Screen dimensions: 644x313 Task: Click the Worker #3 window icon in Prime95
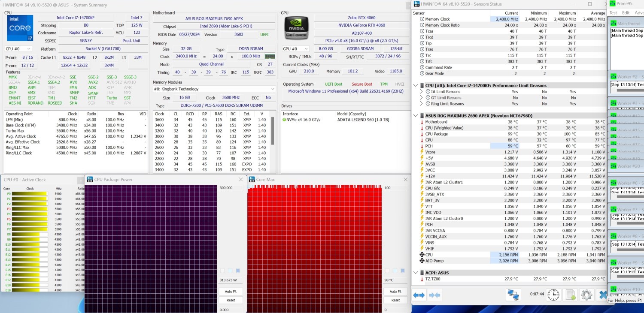[613, 103]
